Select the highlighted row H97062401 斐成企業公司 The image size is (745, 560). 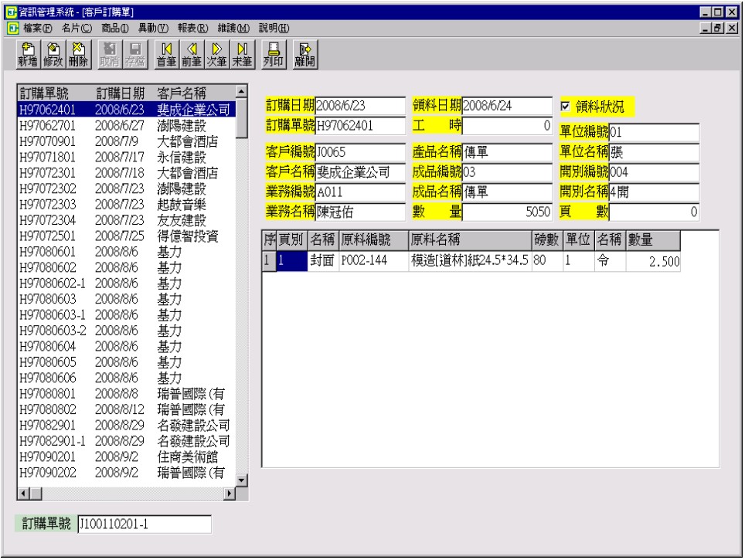(x=127, y=110)
